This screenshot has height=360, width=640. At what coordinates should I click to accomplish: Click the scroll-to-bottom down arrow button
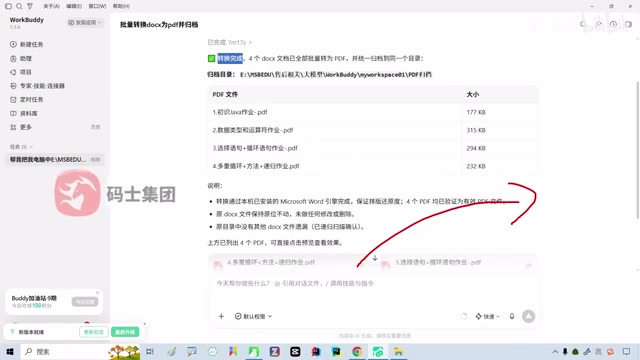click(x=375, y=258)
